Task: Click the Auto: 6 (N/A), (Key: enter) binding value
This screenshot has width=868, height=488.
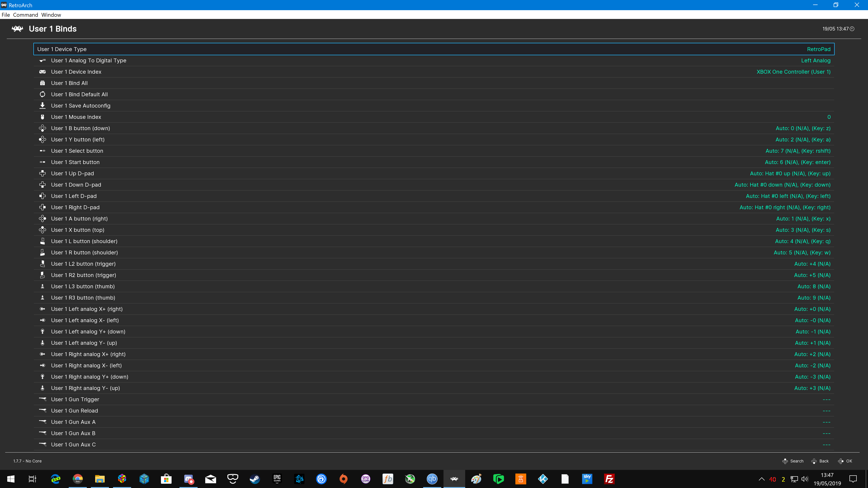Action: coord(797,162)
